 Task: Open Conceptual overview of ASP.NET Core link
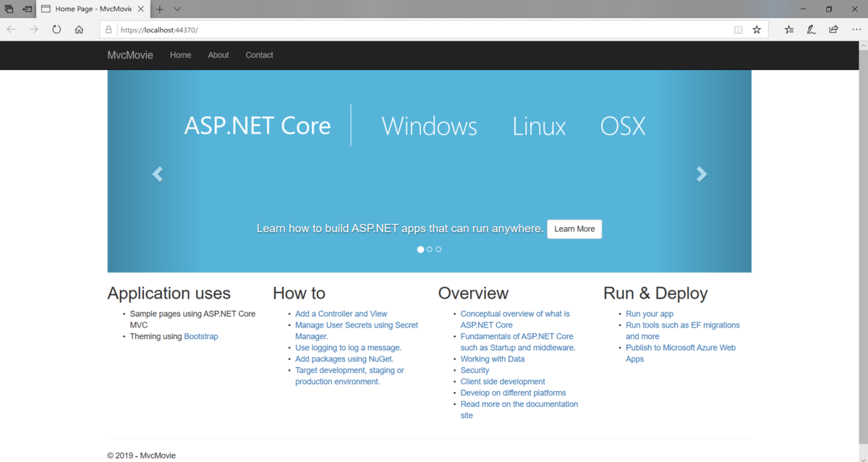point(515,320)
